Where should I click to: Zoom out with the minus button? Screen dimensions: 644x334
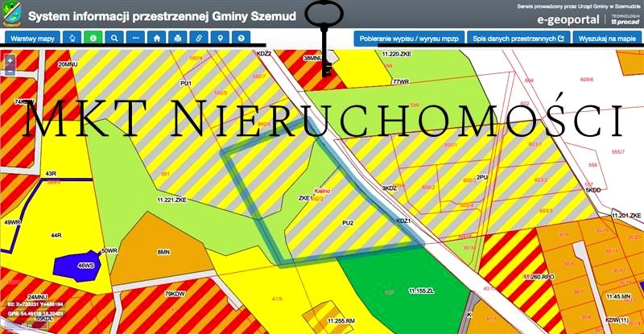pos(9,71)
